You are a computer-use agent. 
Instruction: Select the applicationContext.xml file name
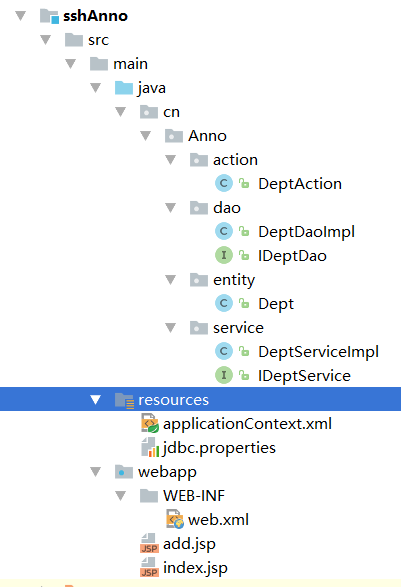[x=247, y=424]
